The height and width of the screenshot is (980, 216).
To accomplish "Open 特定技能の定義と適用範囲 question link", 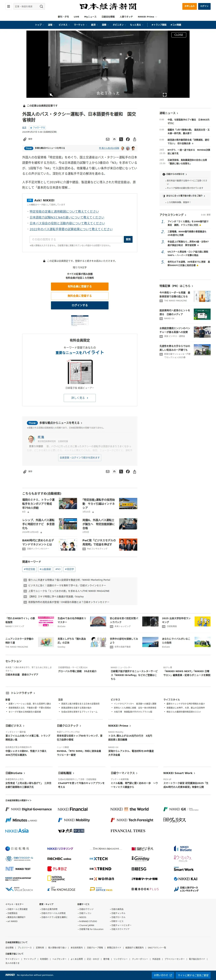I will click(x=64, y=211).
